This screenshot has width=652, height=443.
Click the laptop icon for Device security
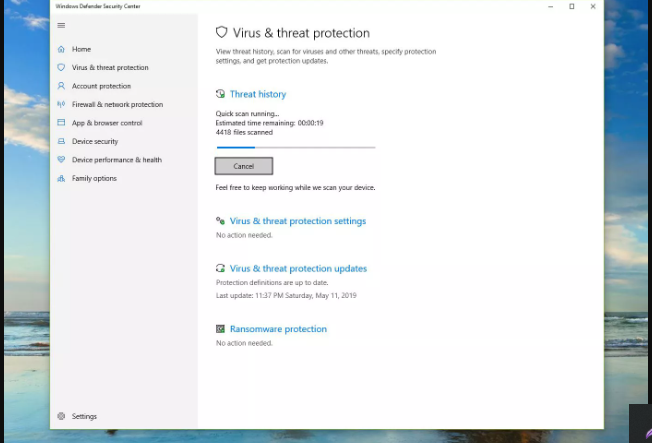click(61, 141)
